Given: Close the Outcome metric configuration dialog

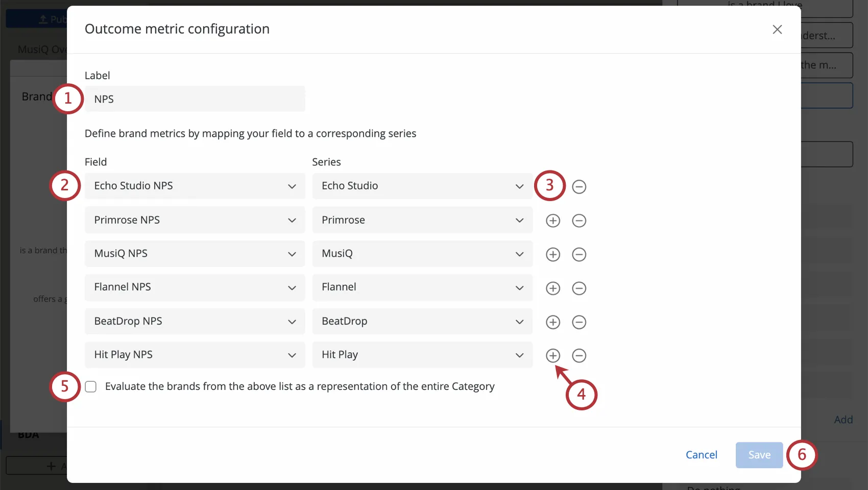Looking at the screenshot, I should [777, 29].
